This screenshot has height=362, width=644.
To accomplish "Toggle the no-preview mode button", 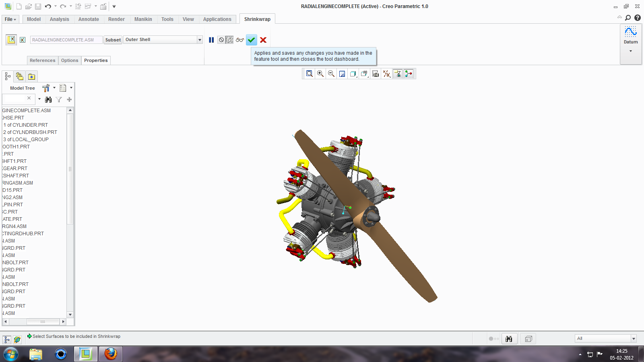I will [x=221, y=40].
